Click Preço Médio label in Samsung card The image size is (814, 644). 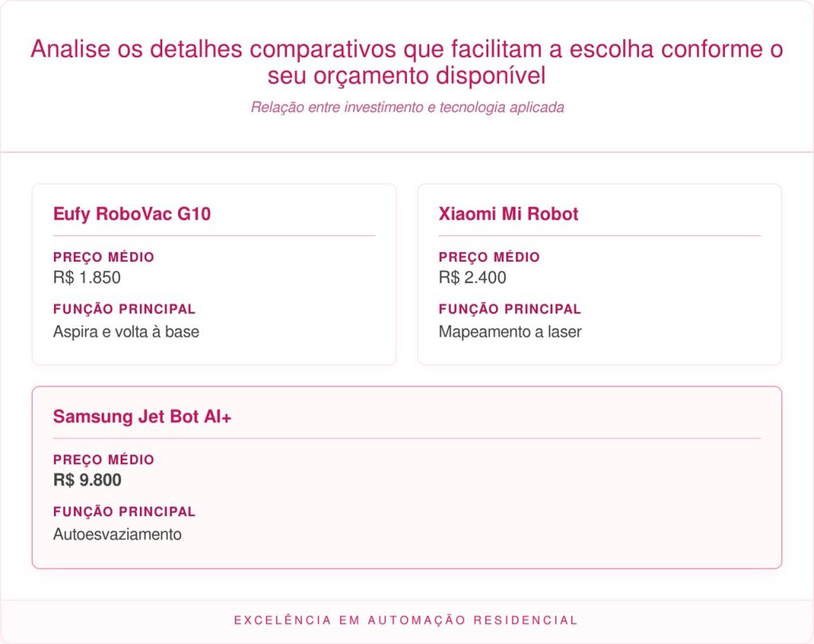pos(103,460)
